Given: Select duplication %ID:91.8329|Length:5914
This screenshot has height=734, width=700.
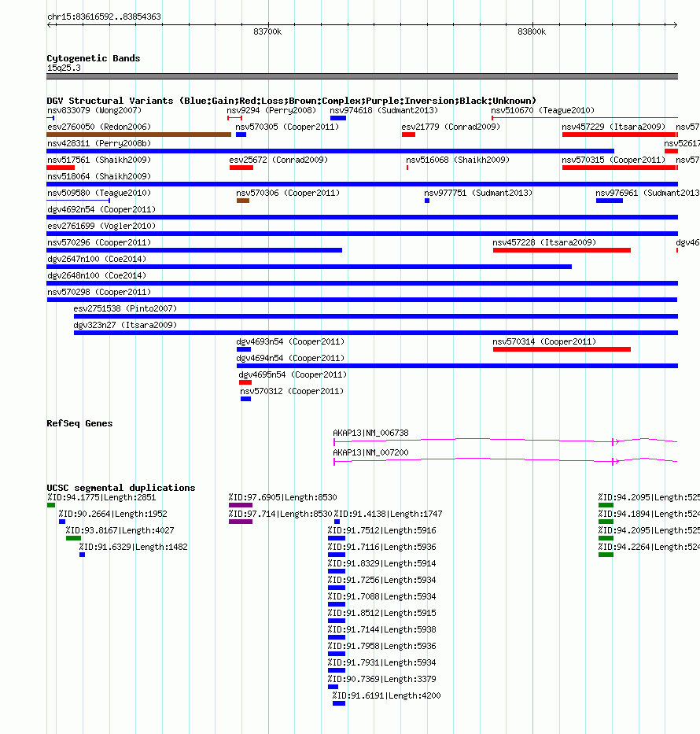Looking at the screenshot, I should [381, 563].
